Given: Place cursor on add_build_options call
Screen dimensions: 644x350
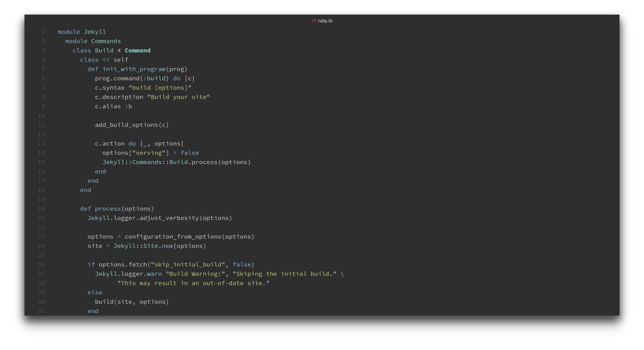Looking at the screenshot, I should (126, 125).
